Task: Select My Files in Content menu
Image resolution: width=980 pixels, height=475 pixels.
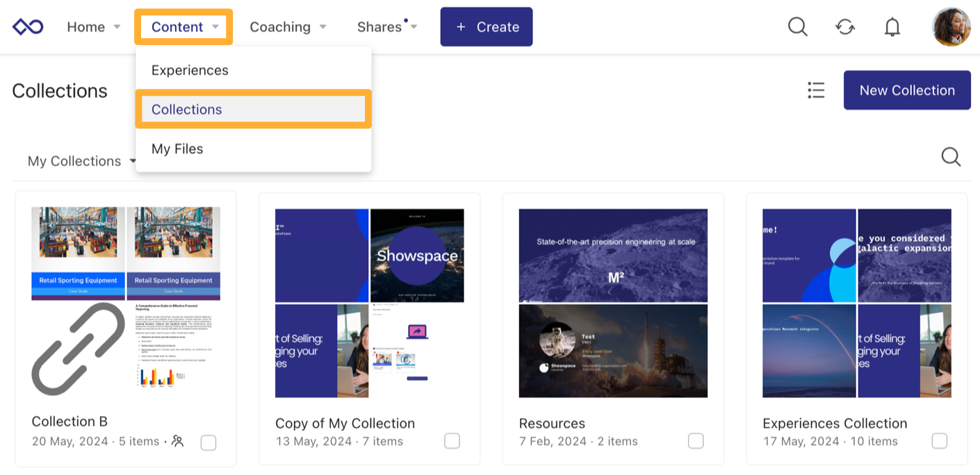Action: [x=177, y=149]
